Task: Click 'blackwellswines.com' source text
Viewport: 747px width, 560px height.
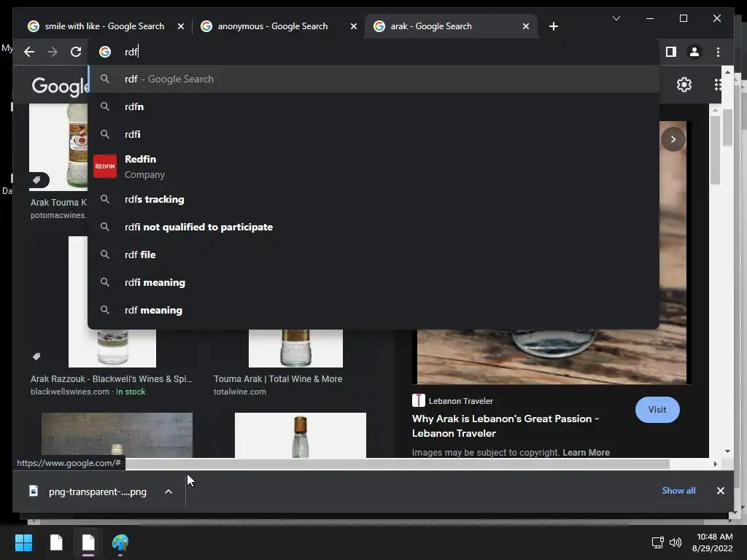Action: [70, 392]
